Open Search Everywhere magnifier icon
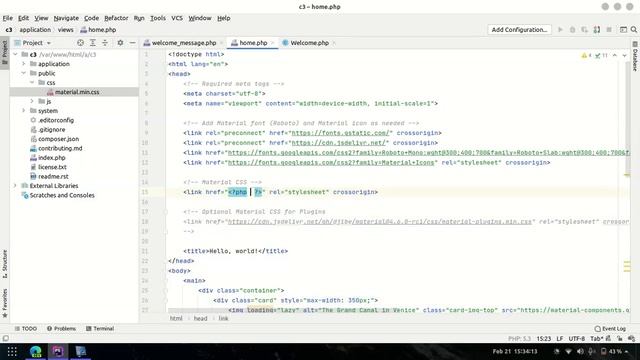This screenshot has height=360, width=640. point(633,30)
